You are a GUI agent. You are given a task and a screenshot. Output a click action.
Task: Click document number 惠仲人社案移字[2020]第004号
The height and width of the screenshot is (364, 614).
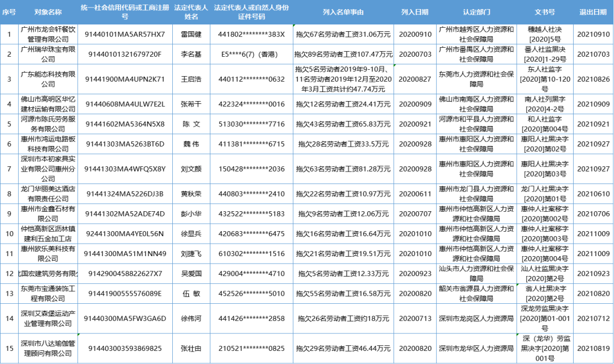coord(545,254)
